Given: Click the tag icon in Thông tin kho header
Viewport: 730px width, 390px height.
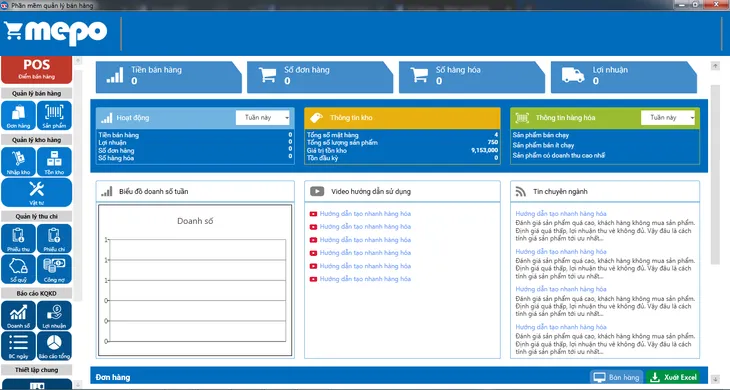Looking at the screenshot, I should 317,118.
